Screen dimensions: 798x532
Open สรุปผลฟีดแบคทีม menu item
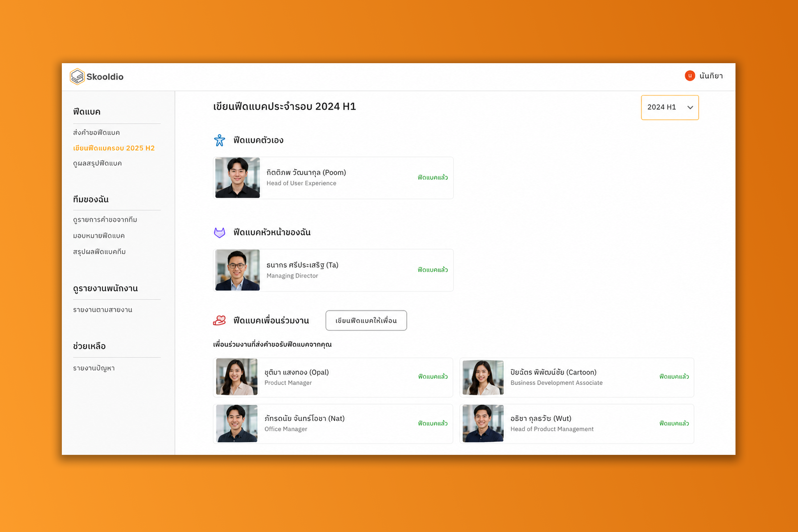(99, 252)
